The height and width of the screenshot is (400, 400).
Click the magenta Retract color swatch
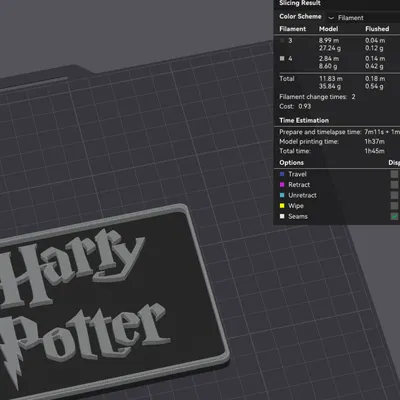pyautogui.click(x=282, y=185)
